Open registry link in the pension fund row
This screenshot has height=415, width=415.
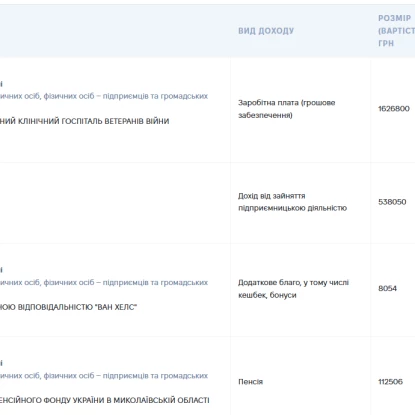[x=104, y=376]
